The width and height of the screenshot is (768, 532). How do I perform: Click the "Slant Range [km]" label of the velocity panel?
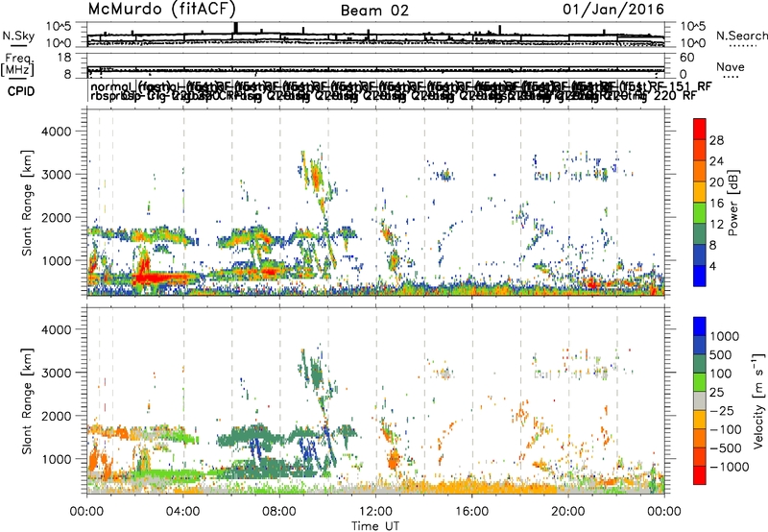pyautogui.click(x=27, y=400)
